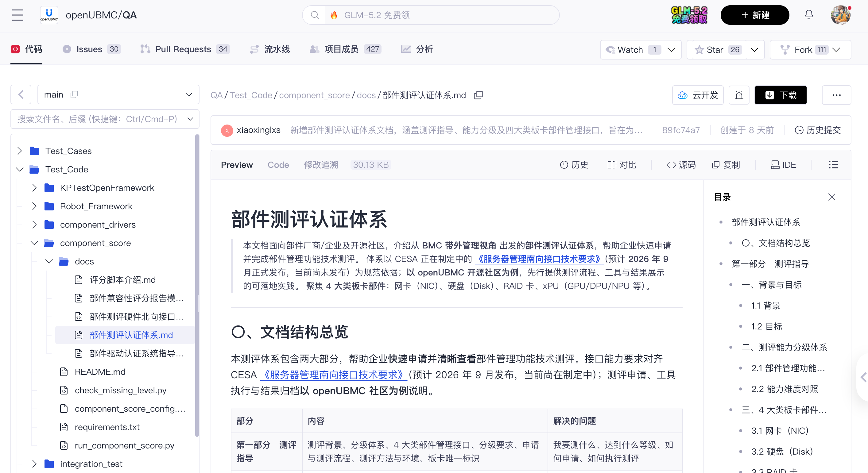Switch to the Code view tab

pos(278,165)
